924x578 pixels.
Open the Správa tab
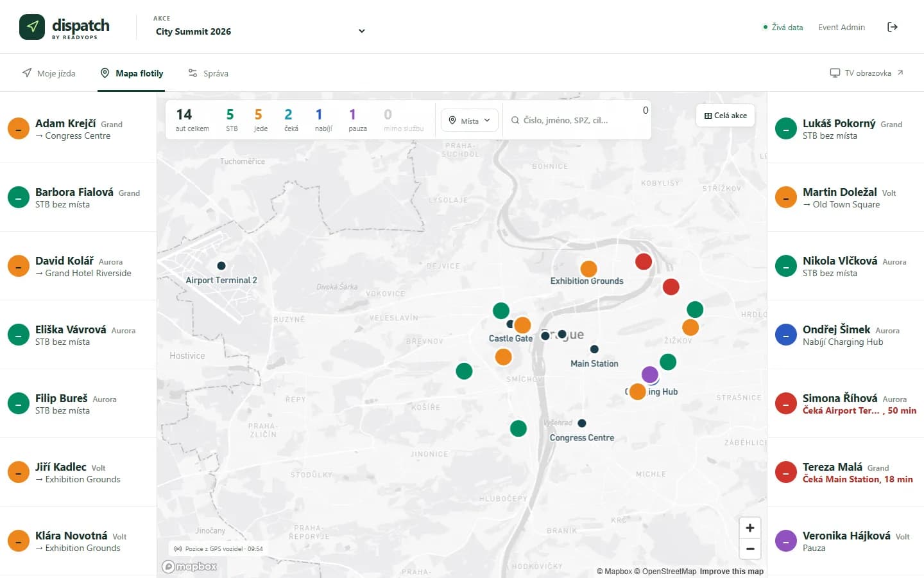coord(208,73)
